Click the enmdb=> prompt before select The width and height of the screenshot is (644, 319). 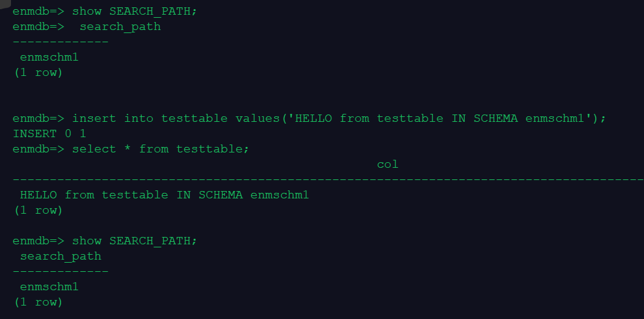click(x=39, y=149)
